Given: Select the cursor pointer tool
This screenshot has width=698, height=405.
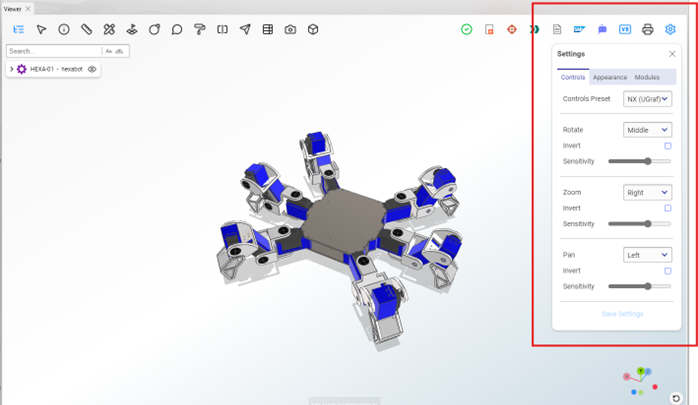Looking at the screenshot, I should pyautogui.click(x=41, y=30).
